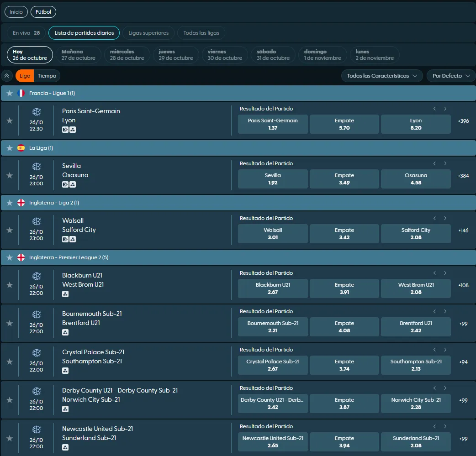
Task: Bet on Paris Saint-Germain at 1.37
Action: tap(273, 124)
